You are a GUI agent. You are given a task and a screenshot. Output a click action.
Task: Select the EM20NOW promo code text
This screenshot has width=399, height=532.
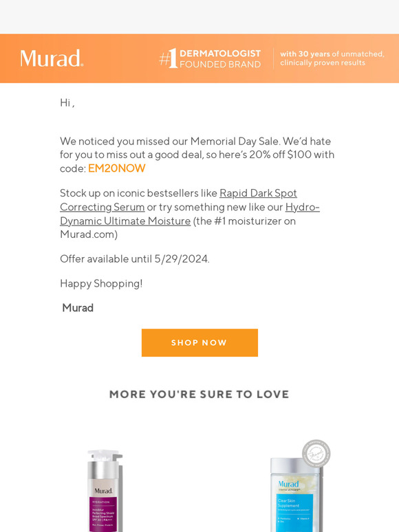tap(116, 168)
